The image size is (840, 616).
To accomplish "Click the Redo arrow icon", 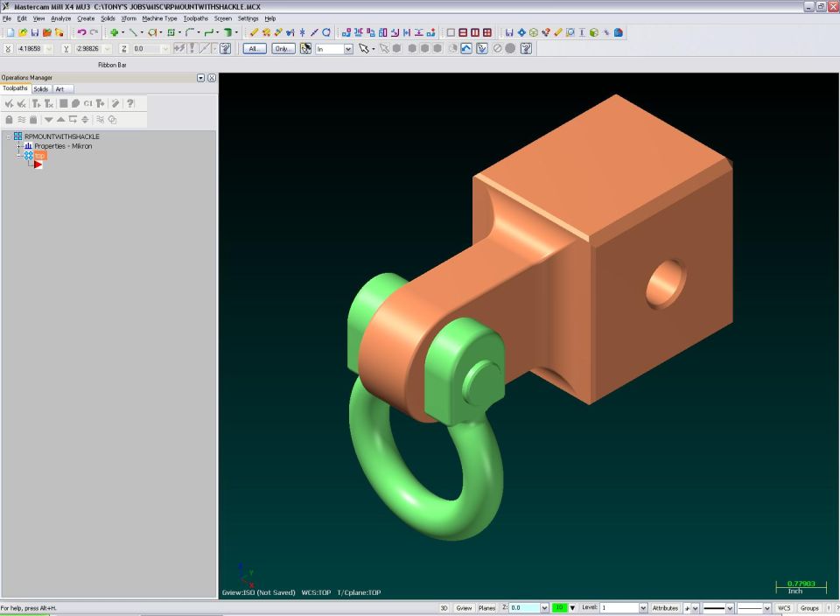I will point(94,32).
